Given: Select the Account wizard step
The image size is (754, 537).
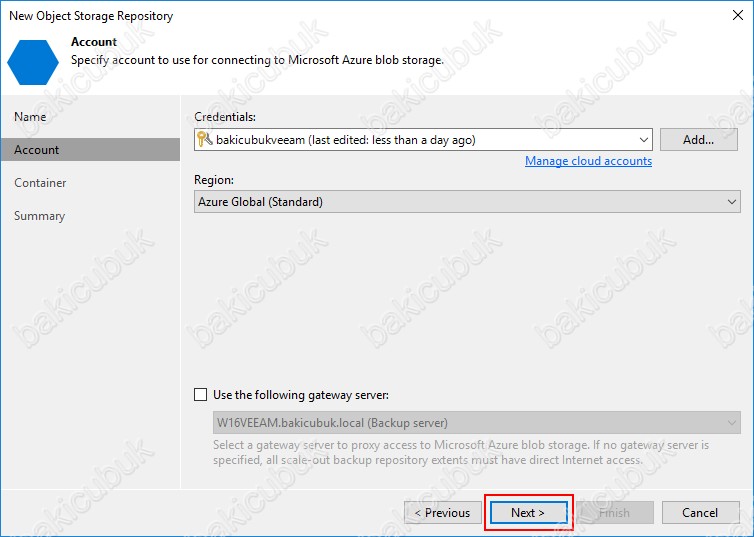Looking at the screenshot, I should point(90,150).
